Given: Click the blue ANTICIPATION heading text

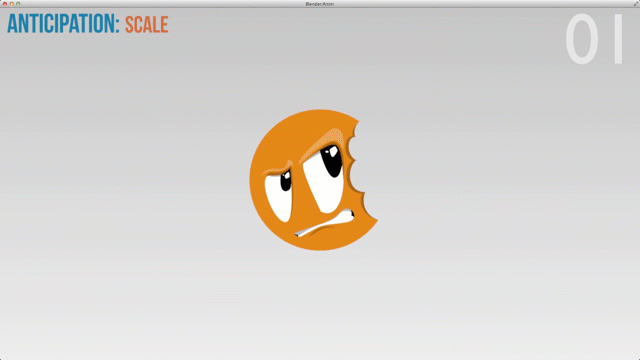Looking at the screenshot, I should [63, 24].
